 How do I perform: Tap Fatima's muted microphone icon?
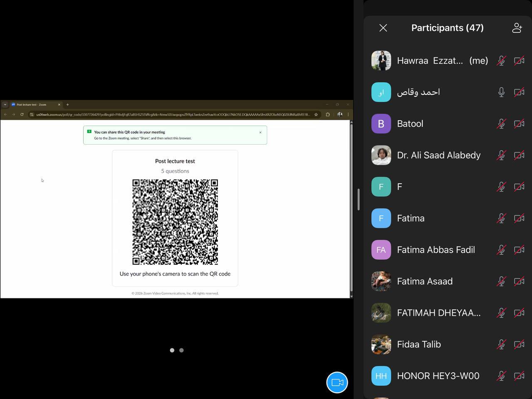coord(501,218)
